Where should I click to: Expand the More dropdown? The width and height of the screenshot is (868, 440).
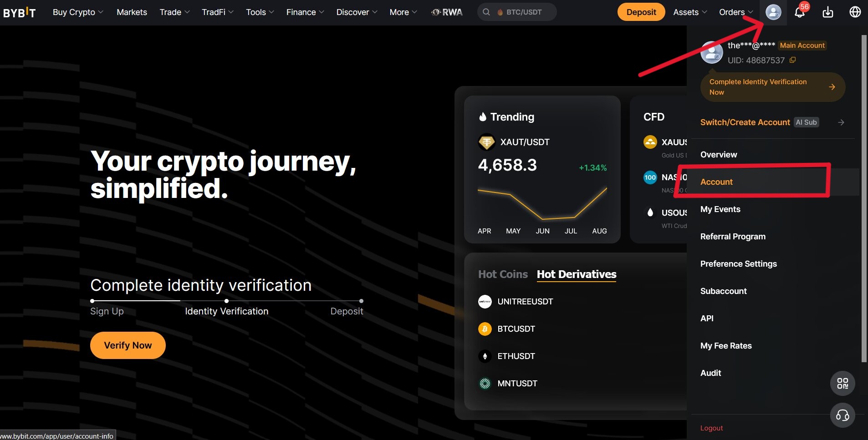point(403,12)
